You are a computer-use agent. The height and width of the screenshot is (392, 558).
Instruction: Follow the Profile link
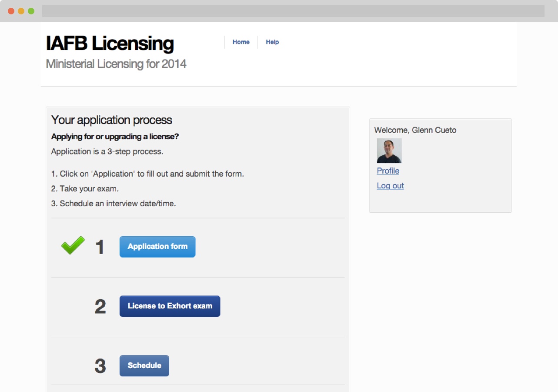tap(388, 171)
